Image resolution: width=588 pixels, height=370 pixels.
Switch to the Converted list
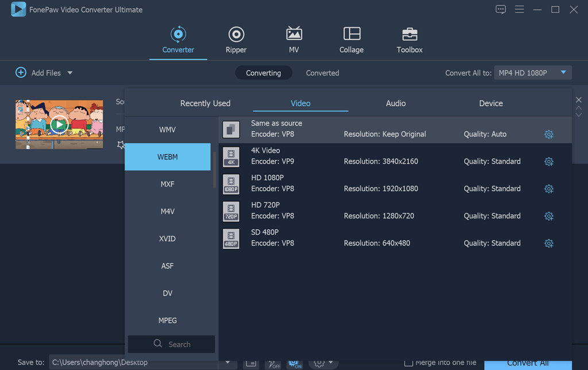[x=323, y=73]
